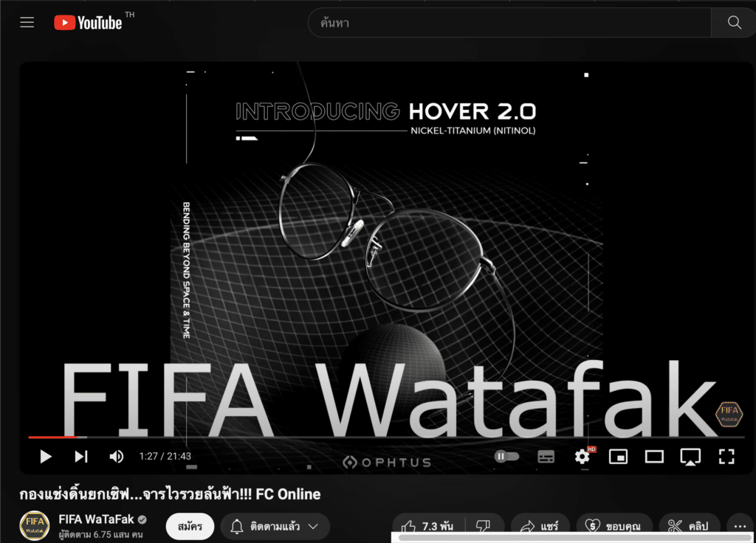Mute the video with the speaker icon
Viewport: 756px width, 543px height.
tap(117, 457)
